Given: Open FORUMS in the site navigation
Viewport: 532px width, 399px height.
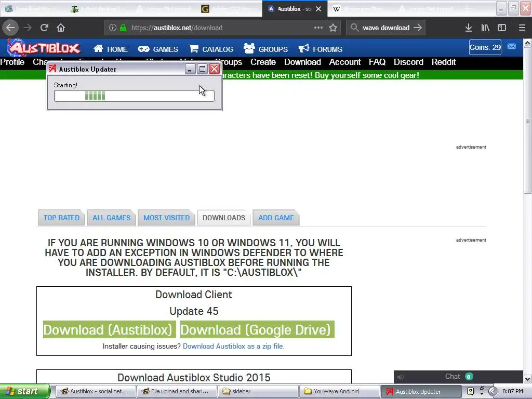Looking at the screenshot, I should [x=320, y=49].
